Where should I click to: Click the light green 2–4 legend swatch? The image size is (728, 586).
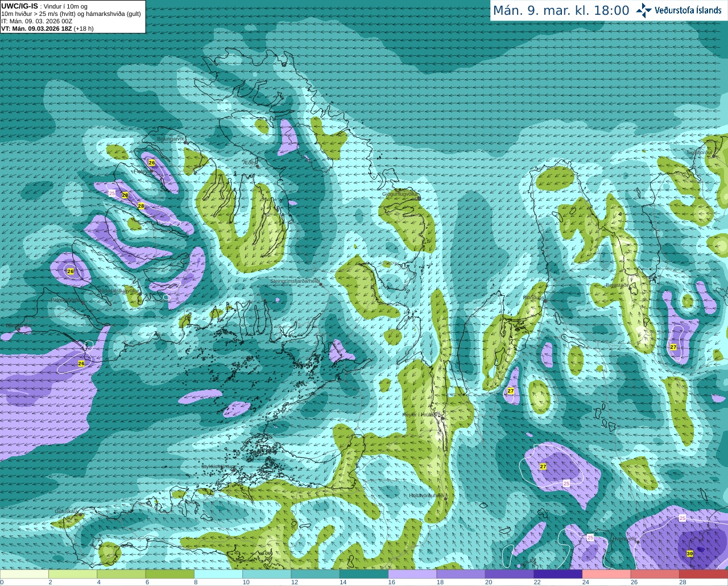(73, 574)
